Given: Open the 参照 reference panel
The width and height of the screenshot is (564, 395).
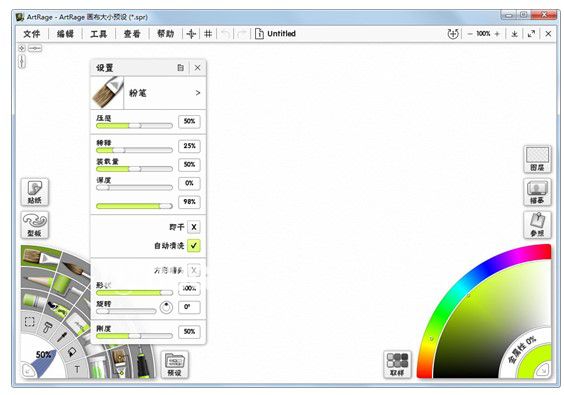Looking at the screenshot, I should coord(537,225).
